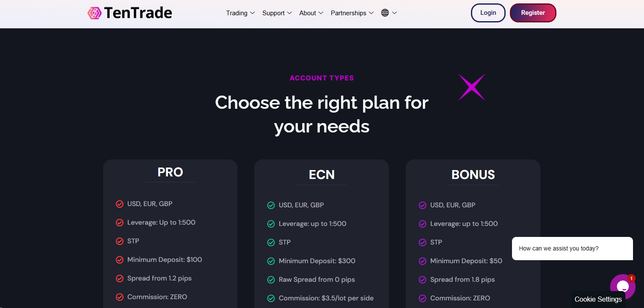Screen dimensions: 644x308
Task: Expand the Support dropdown menu
Action: coord(277,13)
